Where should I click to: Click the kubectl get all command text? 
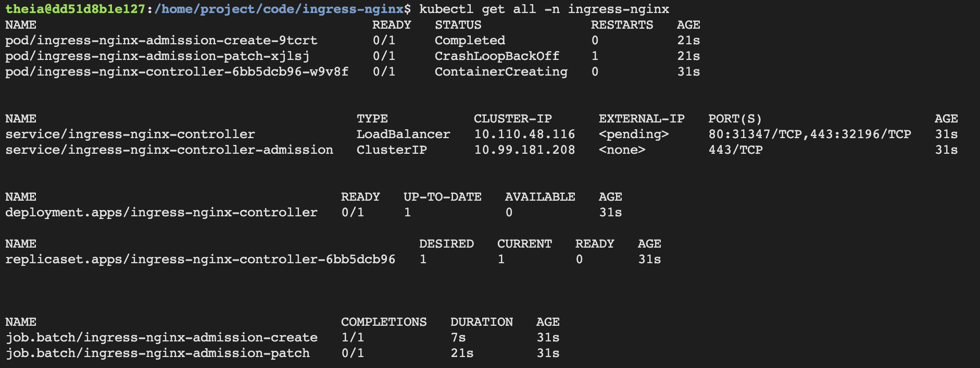coord(544,9)
